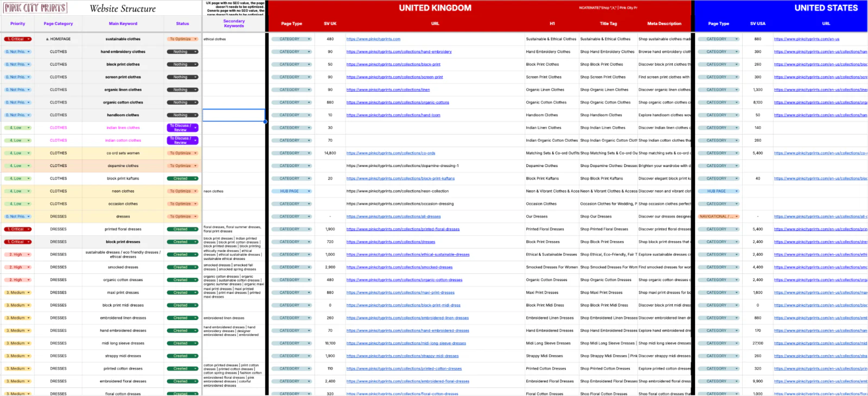Select the 'midi long sleeve dresses' keyword cell

[x=123, y=343]
